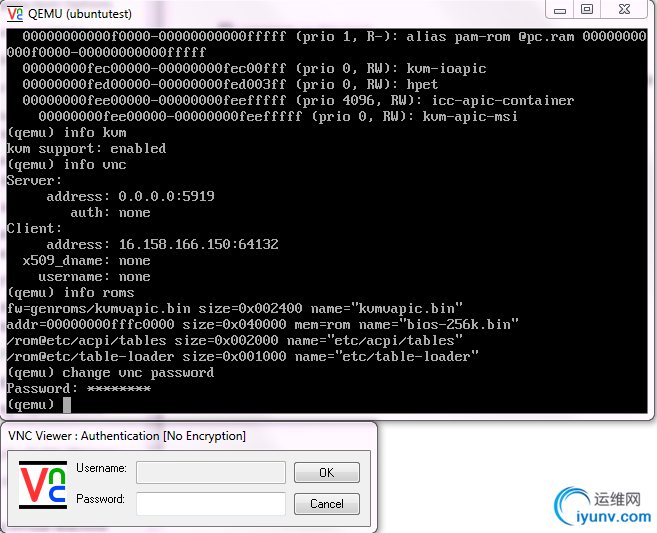Click the 'auth: none' line
The image size is (657, 533).
[x=110, y=212]
